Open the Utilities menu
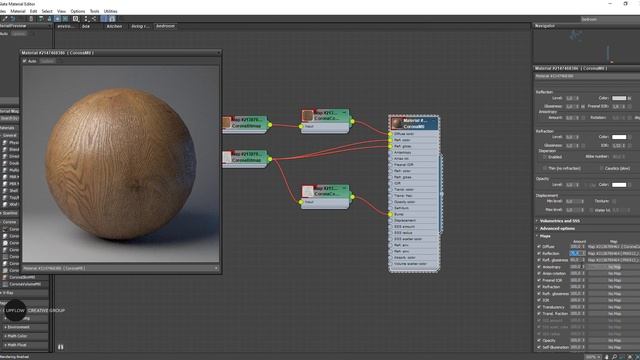This screenshot has width=640, height=360. [x=111, y=11]
